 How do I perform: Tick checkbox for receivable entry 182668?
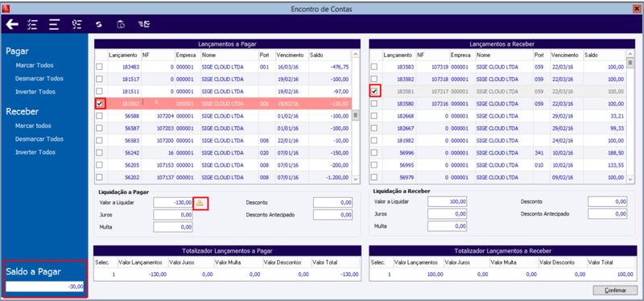point(374,116)
